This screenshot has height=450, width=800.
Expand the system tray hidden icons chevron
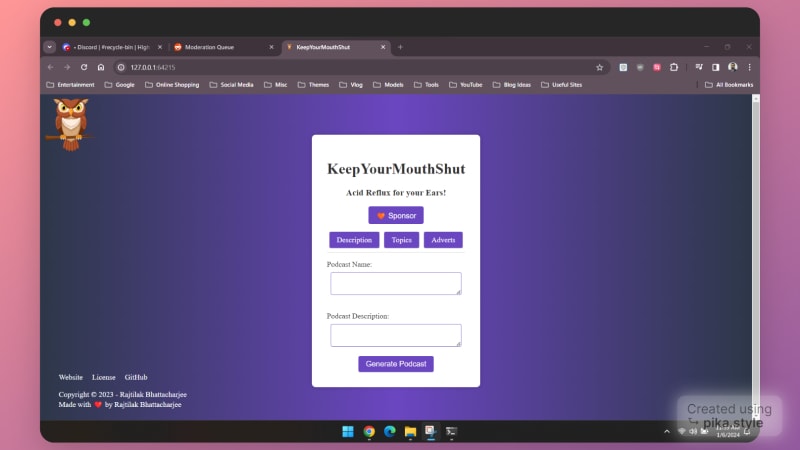tap(667, 431)
